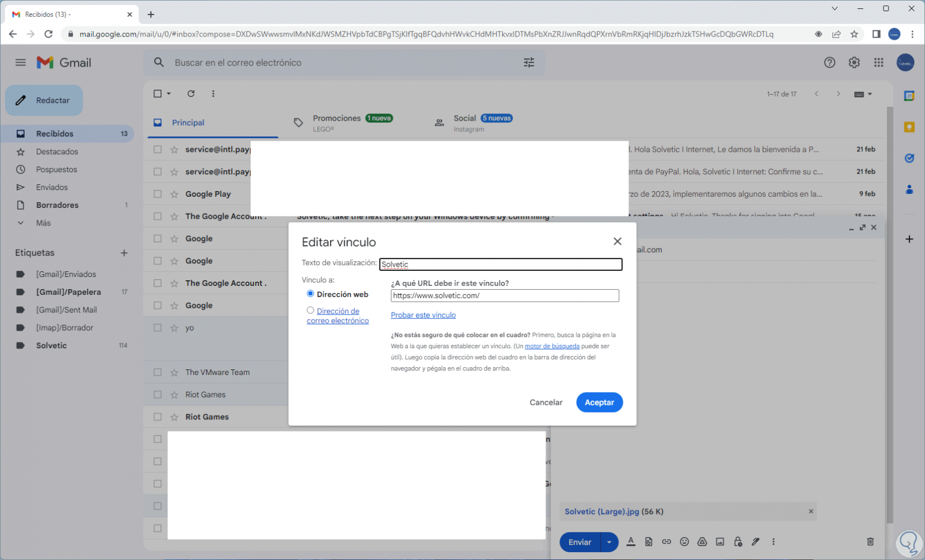Create a new label with the plus icon
Viewport: 925px width, 560px height.
click(124, 253)
